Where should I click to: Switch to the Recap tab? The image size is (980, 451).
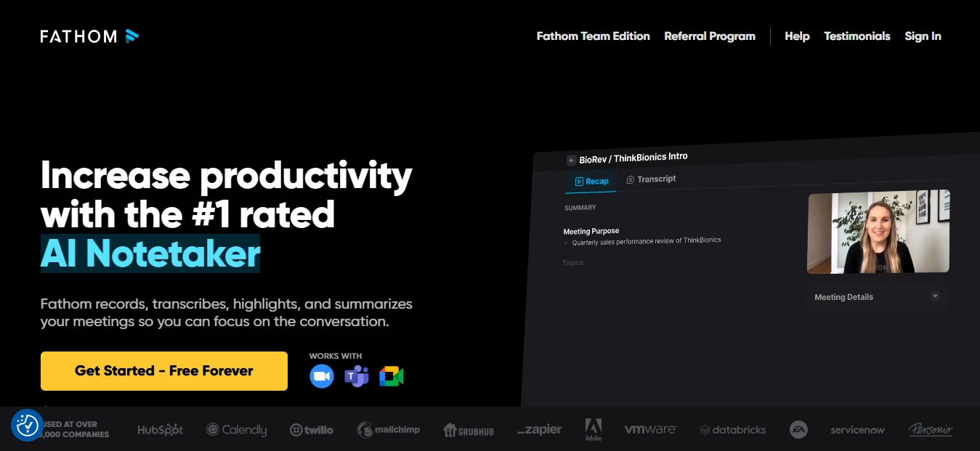(591, 181)
